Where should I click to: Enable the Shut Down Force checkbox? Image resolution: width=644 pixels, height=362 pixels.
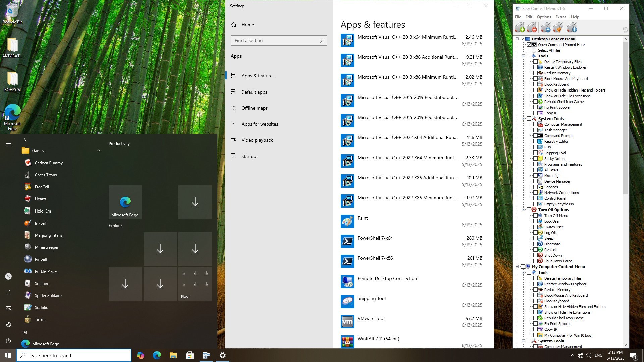[x=536, y=261]
